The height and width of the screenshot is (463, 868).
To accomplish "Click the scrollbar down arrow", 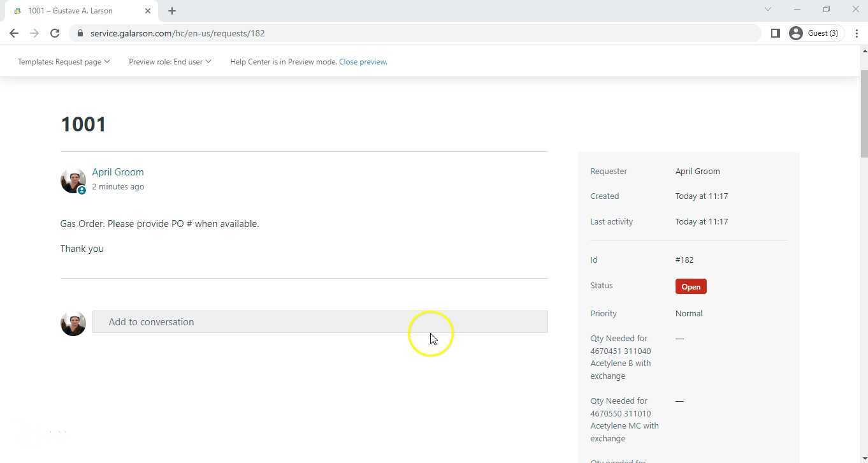I will pos(864,459).
